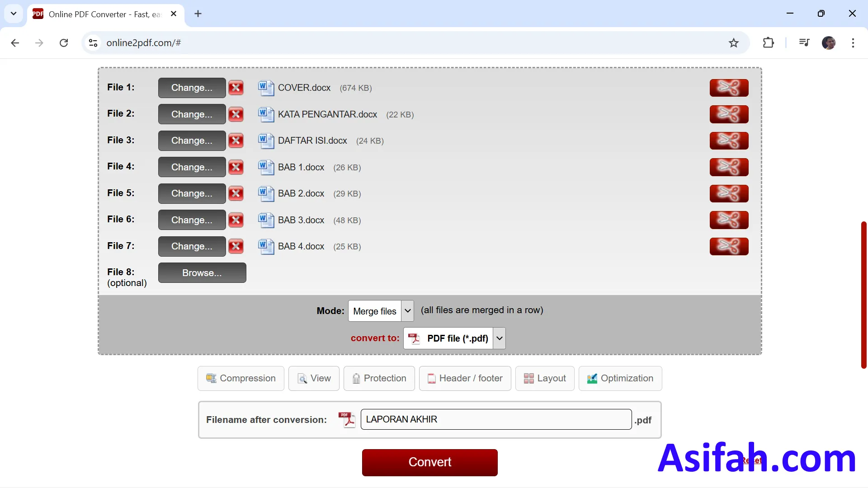Reload the page
Screen dimensions: 868x488
pyautogui.click(x=64, y=43)
